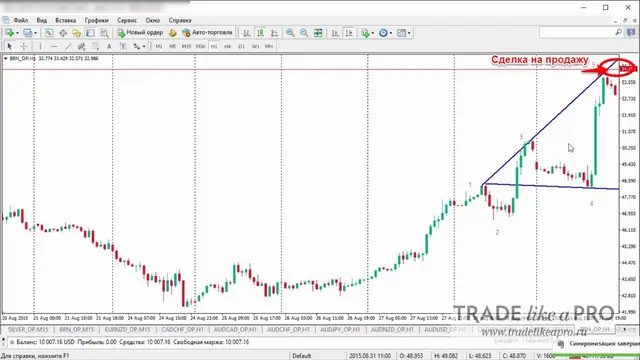Open the Файл menu
The width and height of the screenshot is (640, 360).
tap(20, 20)
